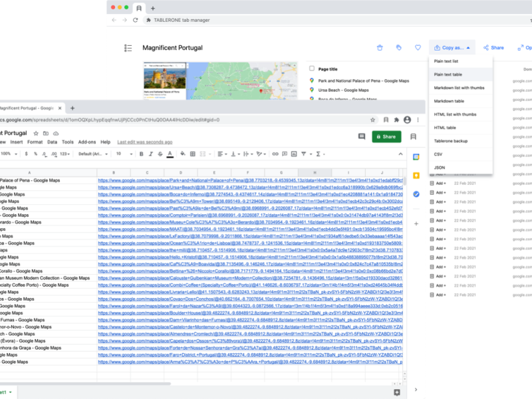Format selection as currency in Sheets
532x399 pixels.
(26, 154)
